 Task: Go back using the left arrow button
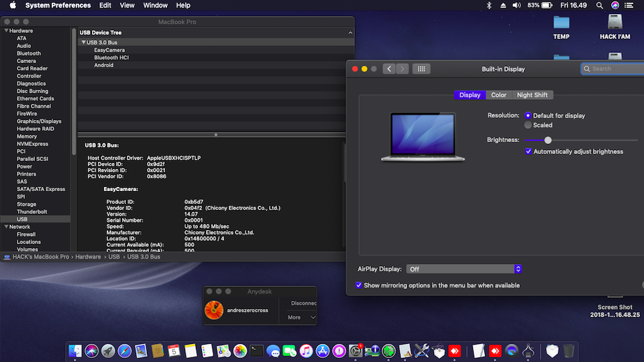(x=389, y=69)
